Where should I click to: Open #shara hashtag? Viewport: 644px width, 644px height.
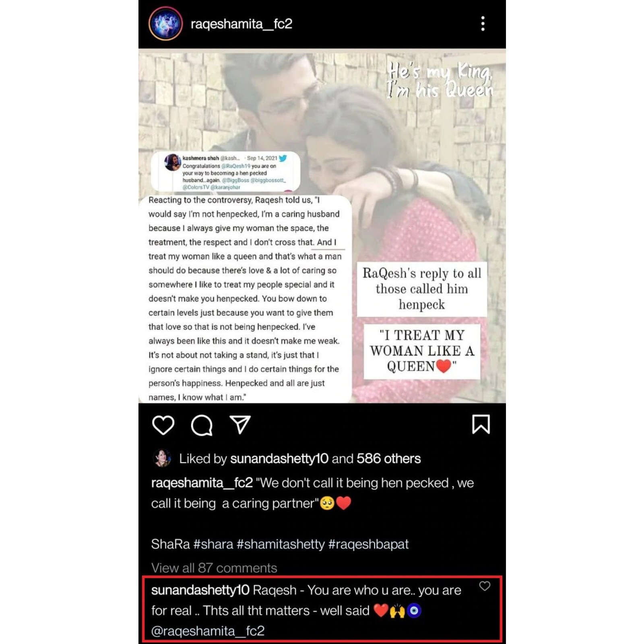pyautogui.click(x=213, y=544)
